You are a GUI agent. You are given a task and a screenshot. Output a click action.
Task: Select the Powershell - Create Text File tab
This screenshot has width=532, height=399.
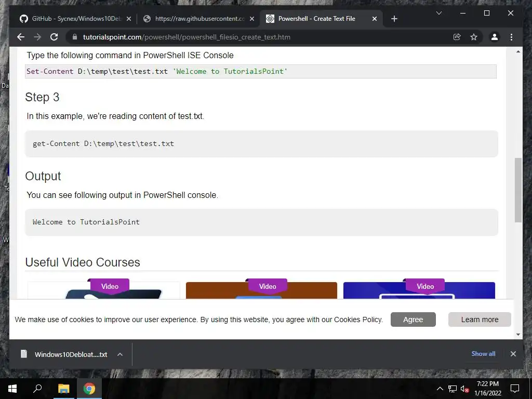[321, 19]
